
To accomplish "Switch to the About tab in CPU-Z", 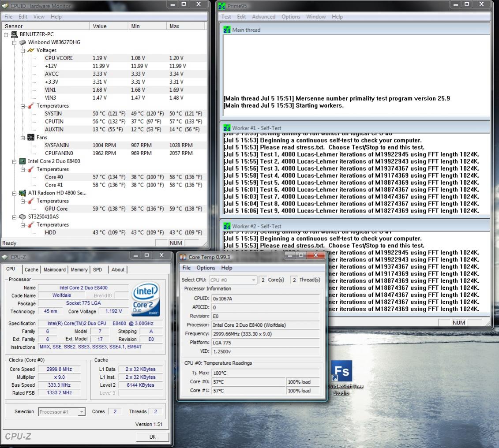I will tap(118, 269).
